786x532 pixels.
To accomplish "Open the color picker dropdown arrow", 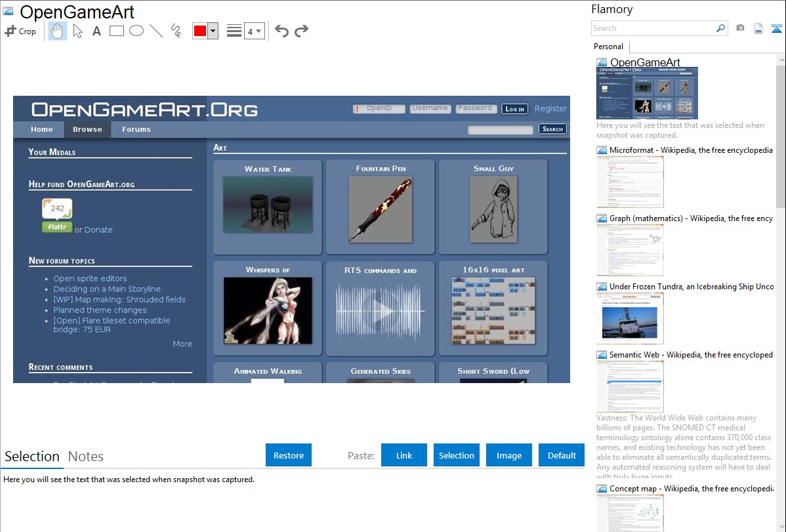I will pos(213,31).
